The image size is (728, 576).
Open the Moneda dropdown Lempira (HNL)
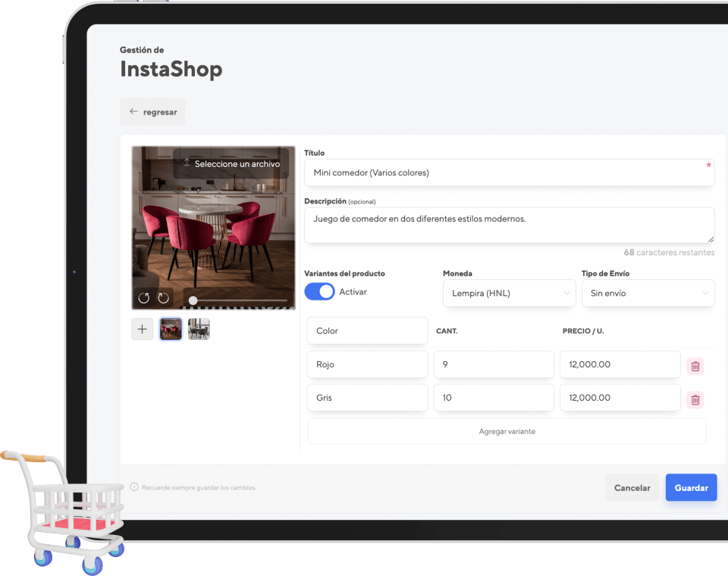pyautogui.click(x=509, y=293)
